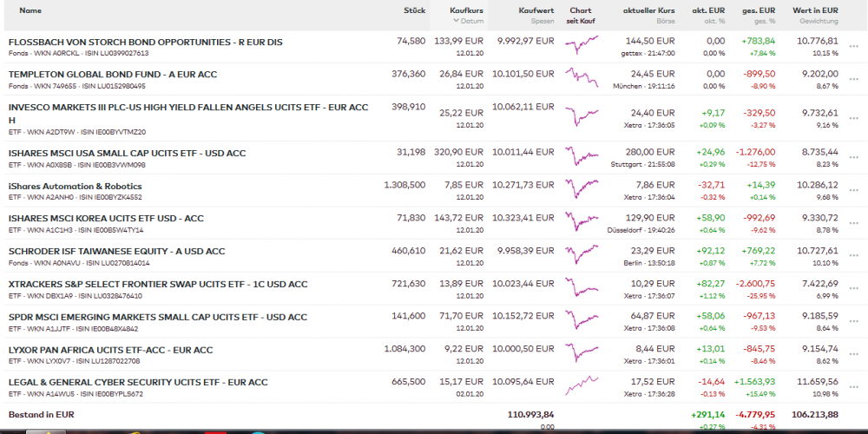Select the Lyxor Pan Africa UCITS ETF name

110,350
